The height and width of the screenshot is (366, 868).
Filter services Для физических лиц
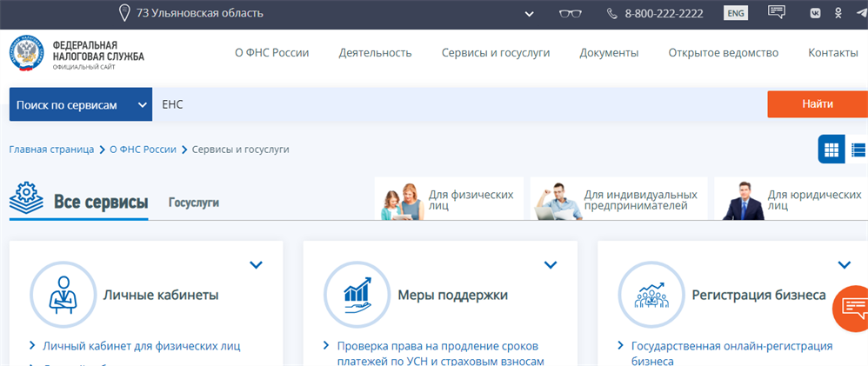[449, 199]
